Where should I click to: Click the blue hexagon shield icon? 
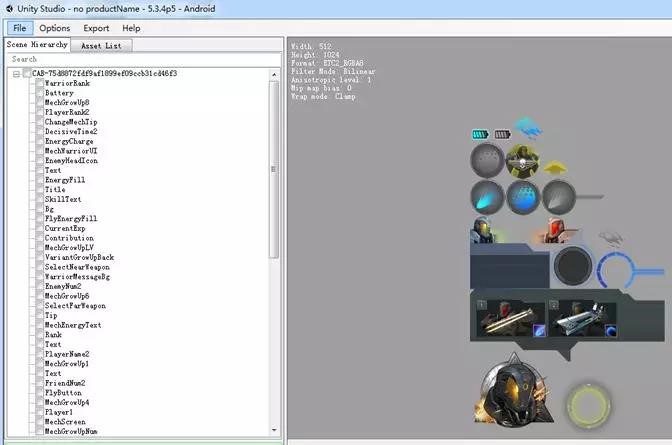(523, 197)
